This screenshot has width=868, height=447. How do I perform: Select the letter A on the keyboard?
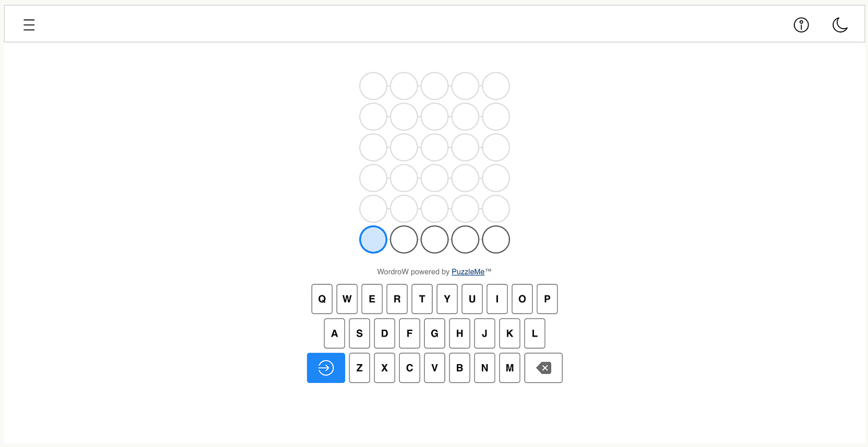334,333
